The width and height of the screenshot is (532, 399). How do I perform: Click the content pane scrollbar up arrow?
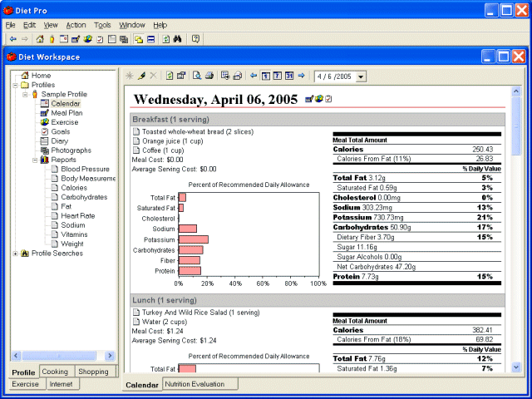pyautogui.click(x=516, y=91)
